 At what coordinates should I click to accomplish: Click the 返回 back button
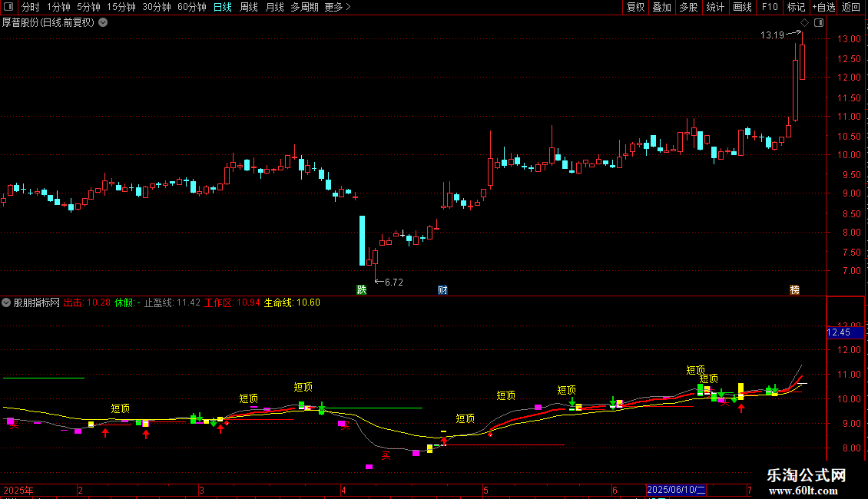851,7
